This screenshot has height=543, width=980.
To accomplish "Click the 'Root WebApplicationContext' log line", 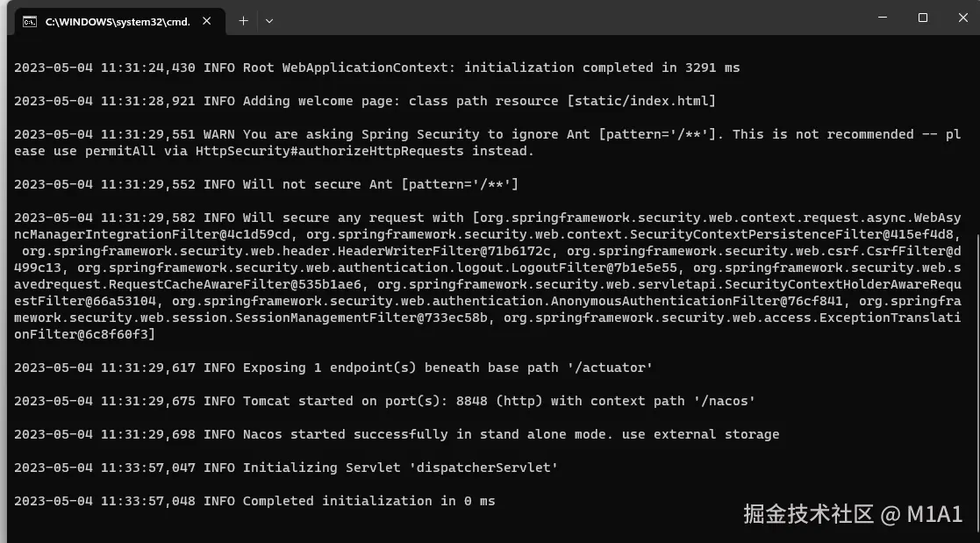I will pyautogui.click(x=377, y=68).
